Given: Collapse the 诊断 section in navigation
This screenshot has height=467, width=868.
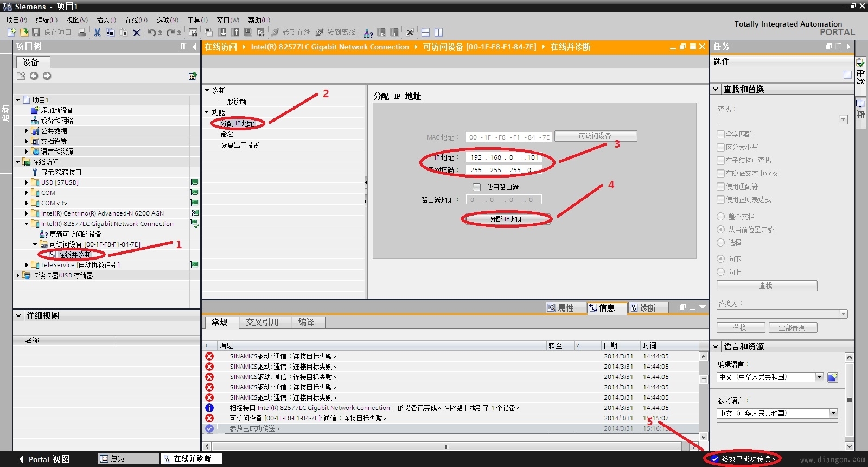Looking at the screenshot, I should click(207, 90).
